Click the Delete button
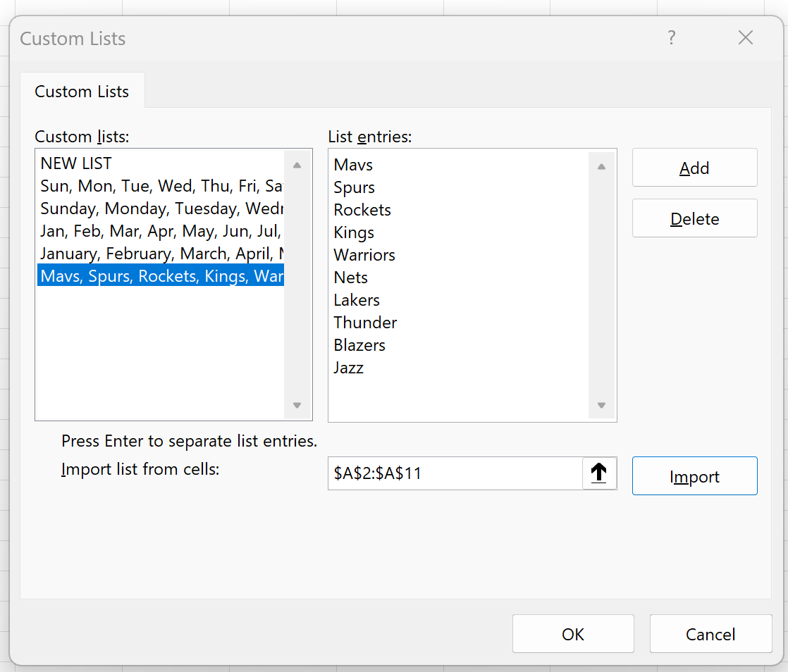This screenshot has height=672, width=788. point(694,218)
